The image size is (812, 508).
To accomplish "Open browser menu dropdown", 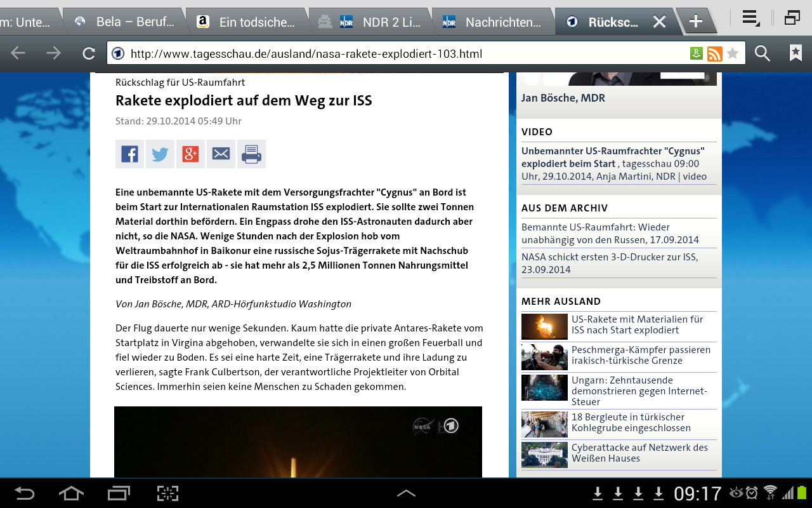I will 750,19.
